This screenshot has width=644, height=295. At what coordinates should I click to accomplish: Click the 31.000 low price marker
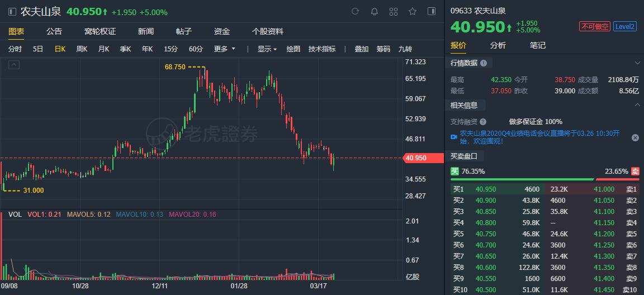pos(34,191)
